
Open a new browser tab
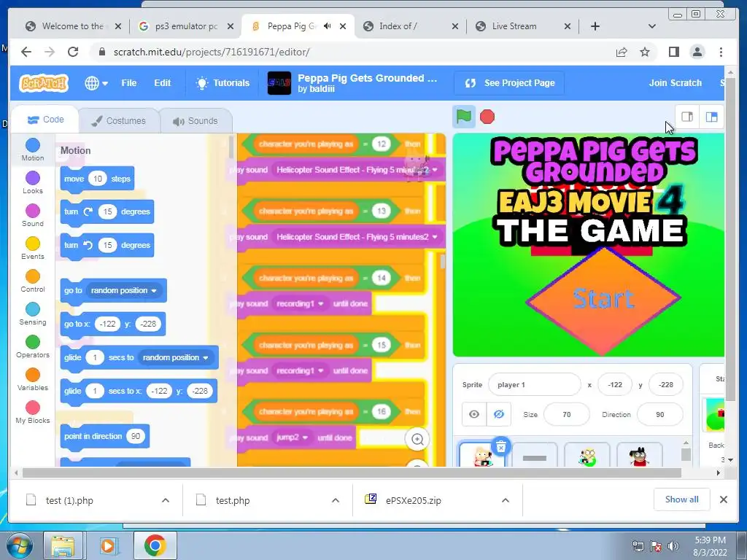pos(595,26)
